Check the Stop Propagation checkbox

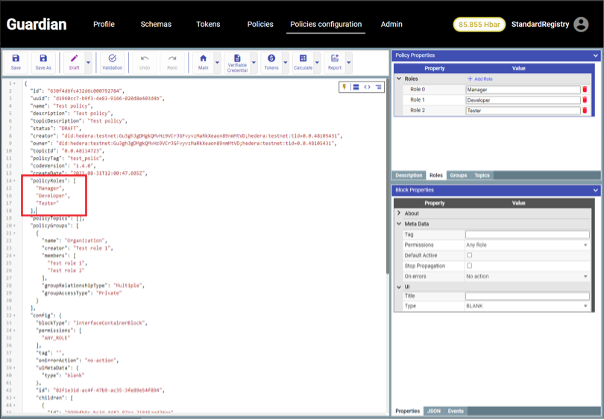coord(469,266)
